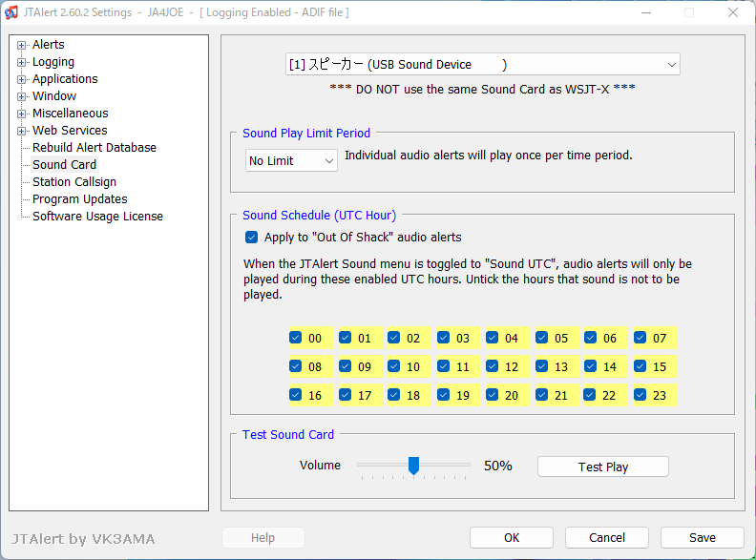This screenshot has width=756, height=560.
Task: Expand the Miscellaneous tree node
Action: click(21, 114)
